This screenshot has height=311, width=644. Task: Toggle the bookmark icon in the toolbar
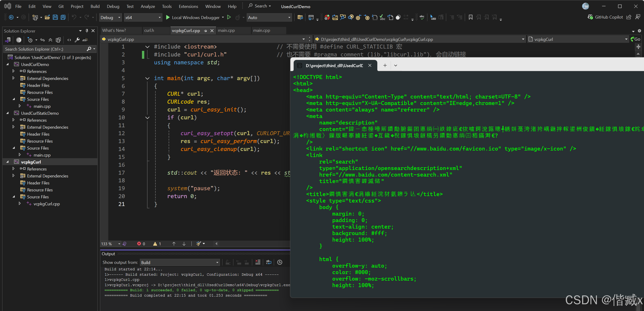[470, 17]
